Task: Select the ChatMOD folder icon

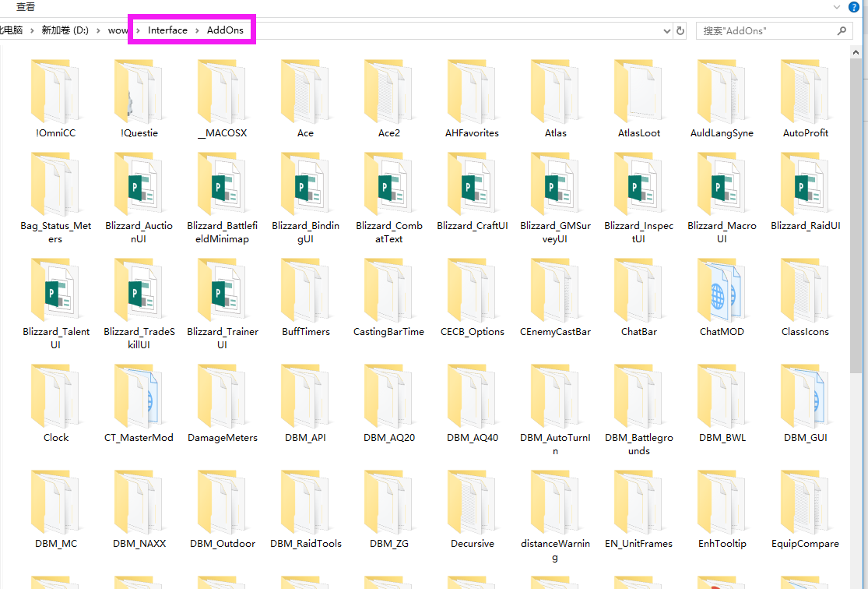Action: click(x=722, y=291)
